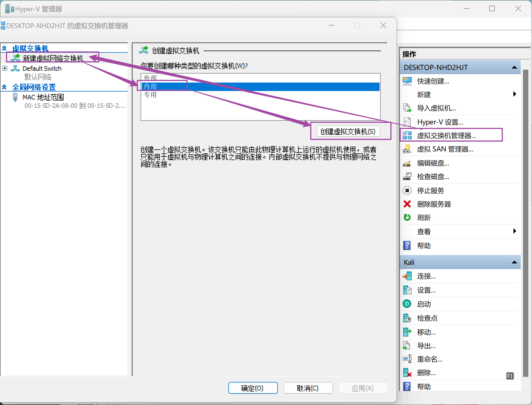Minimize the Hyper-V 管理器 window

click(466, 9)
